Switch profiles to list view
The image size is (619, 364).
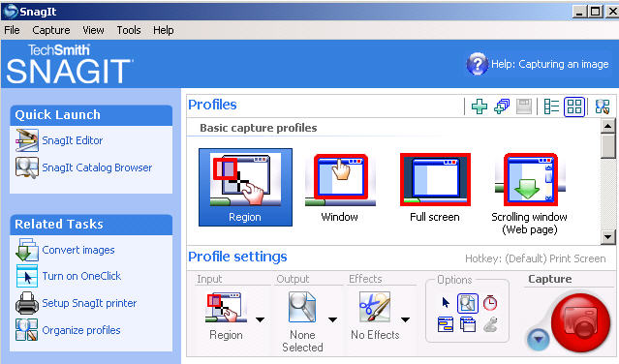coord(551,106)
